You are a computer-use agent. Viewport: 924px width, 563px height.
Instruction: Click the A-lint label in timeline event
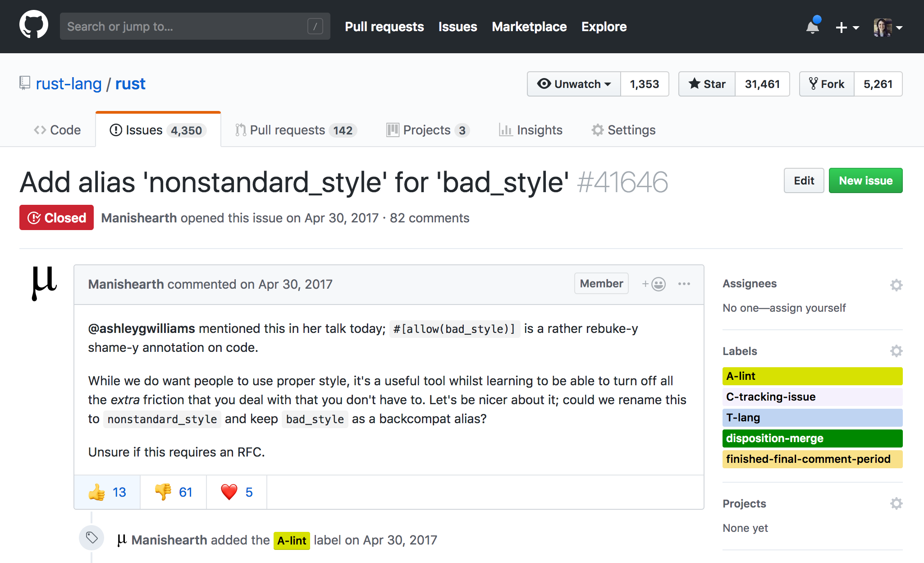pos(292,540)
